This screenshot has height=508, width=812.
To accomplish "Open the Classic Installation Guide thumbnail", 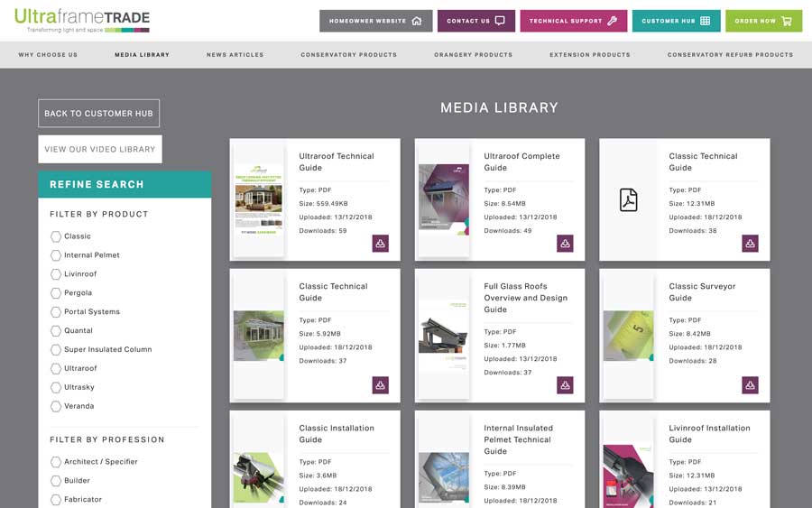I will [x=259, y=474].
